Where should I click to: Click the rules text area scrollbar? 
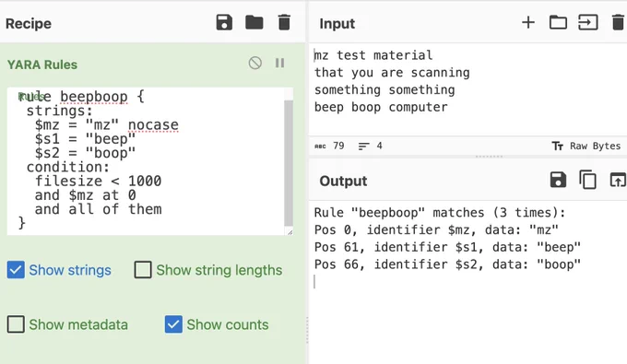[289, 162]
